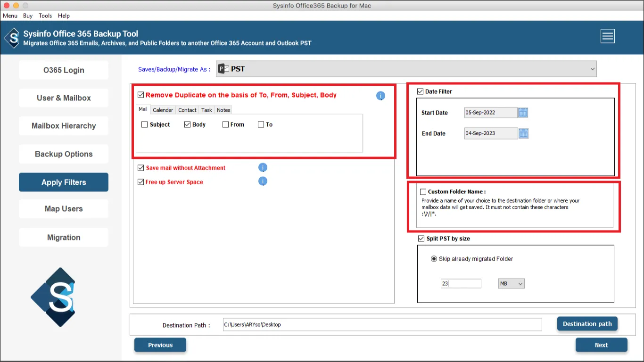The image size is (644, 362).
Task: Click info icon next to Free up Server Space
Action: coord(263,181)
